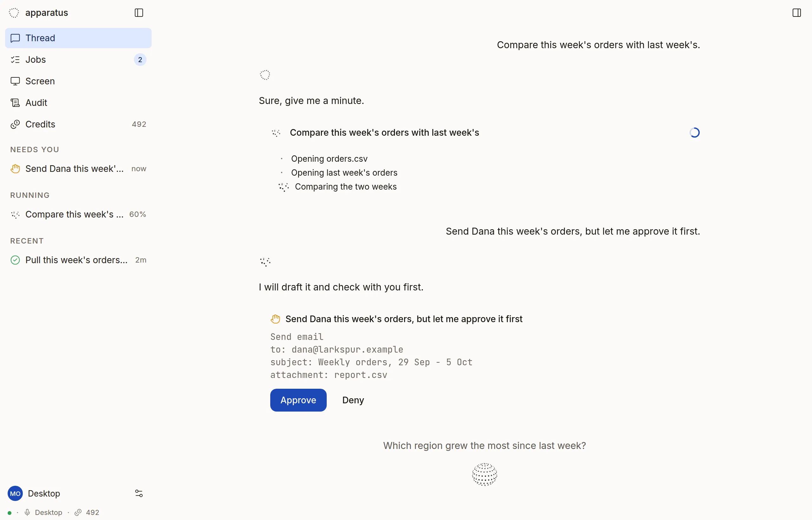This screenshot has height=520, width=812.
Task: Collapse the left sidebar panel icon
Action: point(139,13)
